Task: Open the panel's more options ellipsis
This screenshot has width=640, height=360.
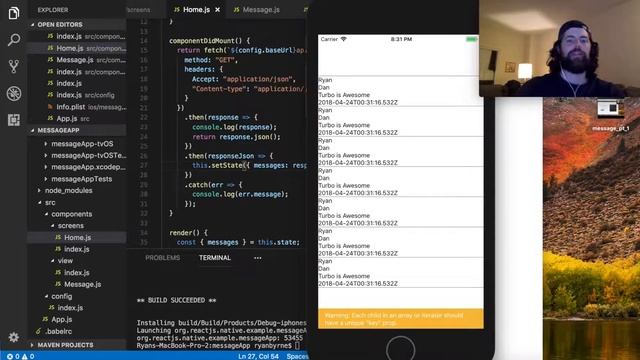Action: [258, 258]
